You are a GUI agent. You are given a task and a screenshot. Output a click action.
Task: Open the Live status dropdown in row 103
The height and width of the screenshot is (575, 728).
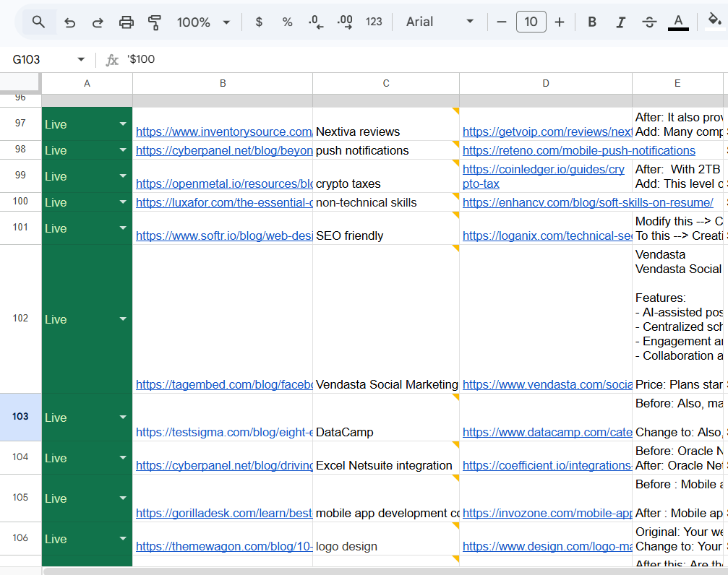point(123,418)
